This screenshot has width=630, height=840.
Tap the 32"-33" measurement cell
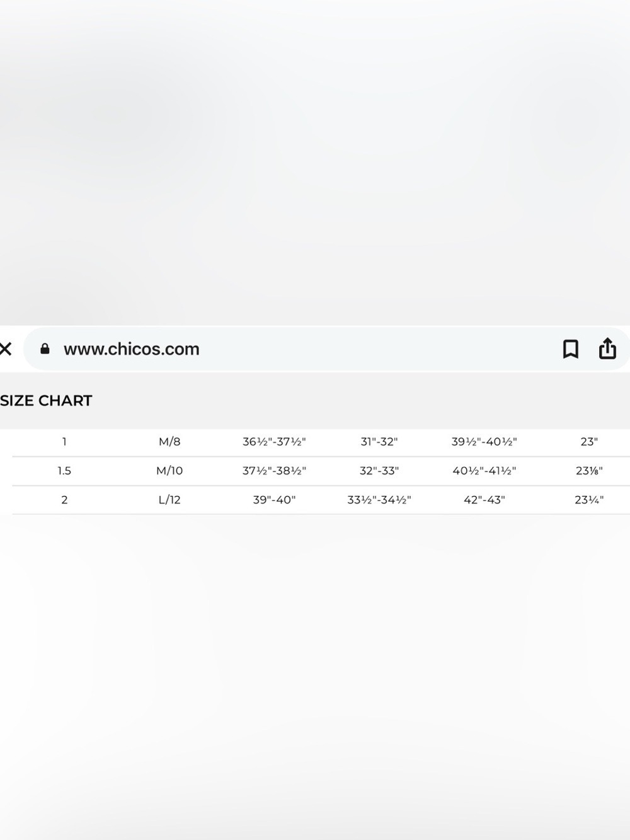click(379, 471)
